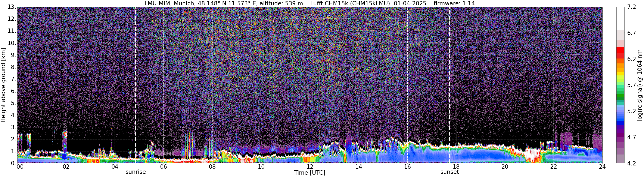The width and height of the screenshot is (644, 177).
Task: Click the '14' time tick label
Action: click(x=358, y=167)
